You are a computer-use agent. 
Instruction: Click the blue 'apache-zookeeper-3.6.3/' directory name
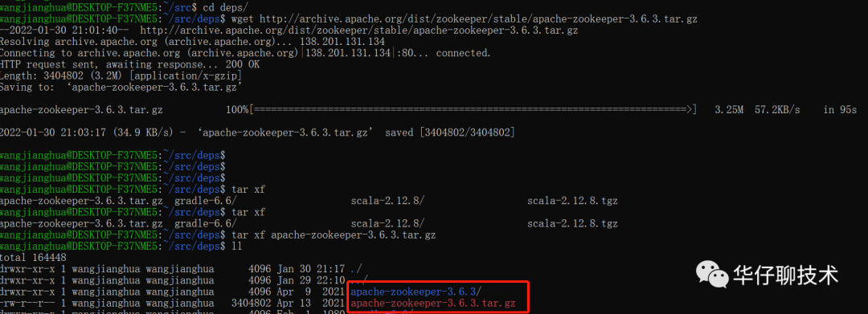coord(417,292)
